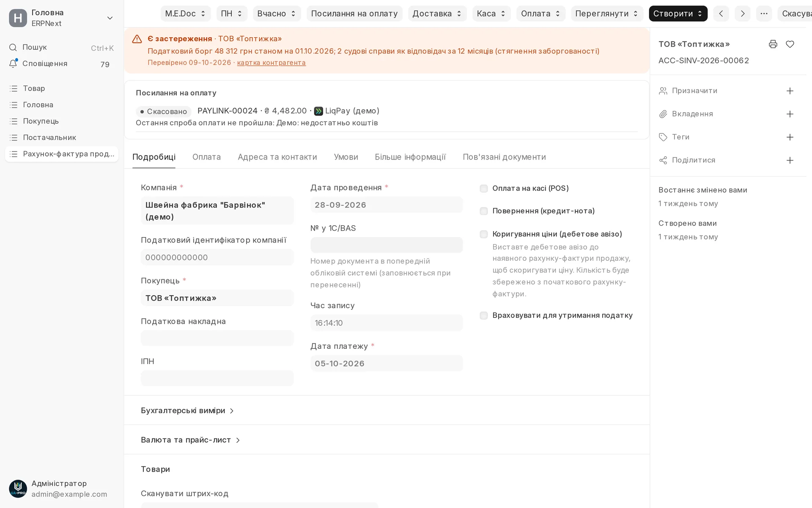Add an assignee with the Призначити plus
Viewport: 812px width, 508px height.
[x=790, y=91]
